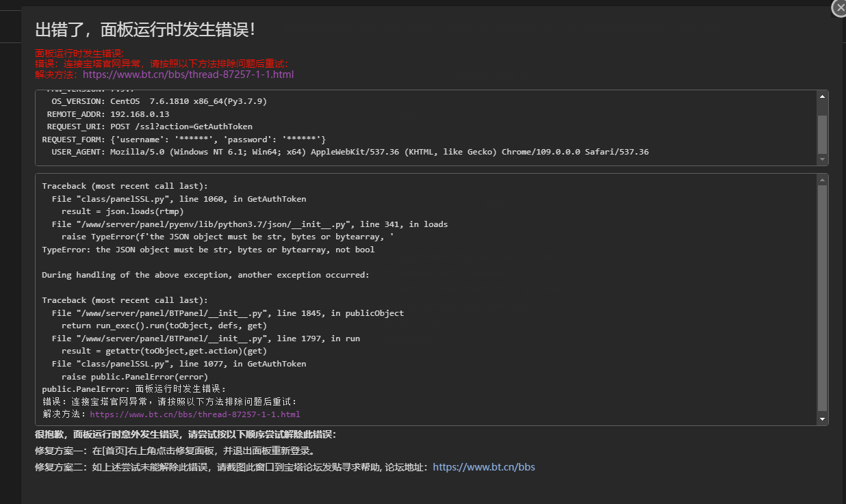Select "During handling of the above exception" line
This screenshot has height=504, width=846.
(x=205, y=275)
